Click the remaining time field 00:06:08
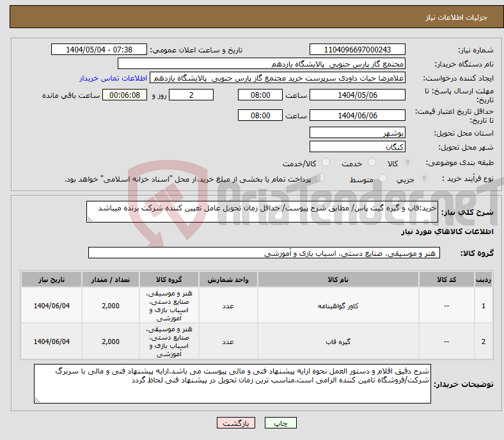 [125, 95]
